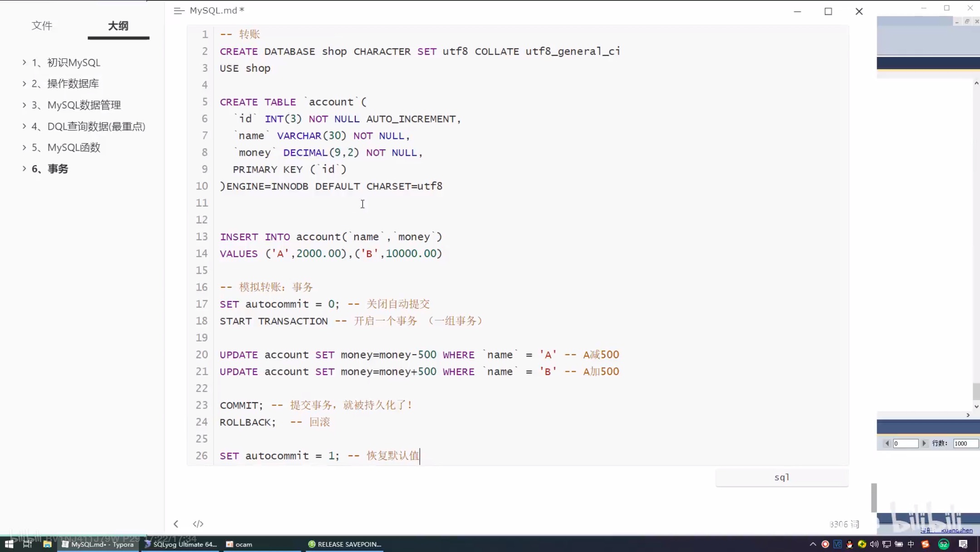Switch to the 文件 sidebar tab

[x=42, y=26]
